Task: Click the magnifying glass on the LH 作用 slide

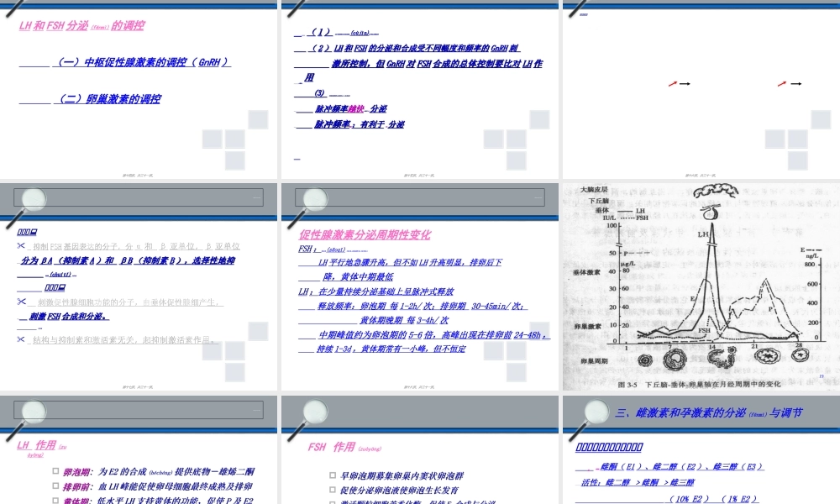Action: (x=32, y=412)
